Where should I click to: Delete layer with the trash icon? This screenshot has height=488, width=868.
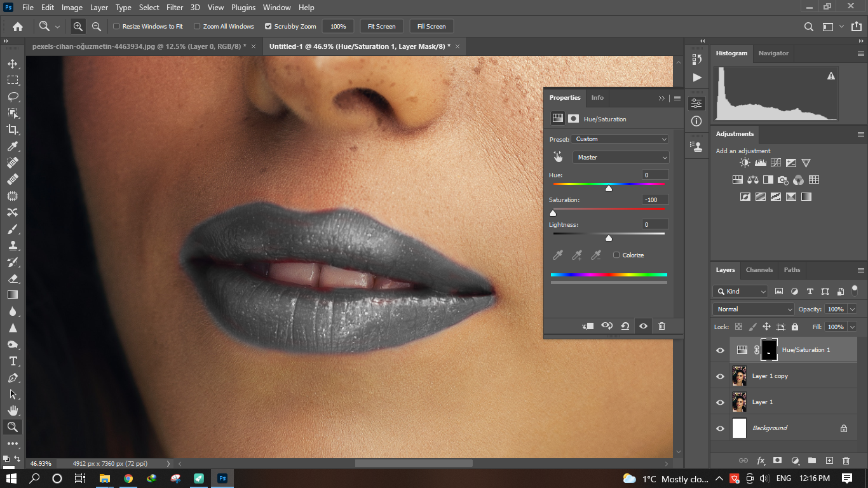click(x=846, y=461)
